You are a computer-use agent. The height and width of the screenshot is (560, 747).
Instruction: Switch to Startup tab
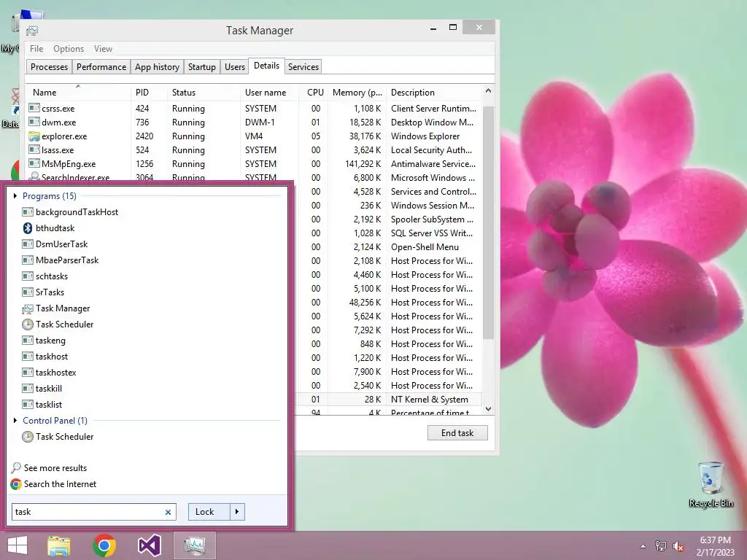click(x=202, y=66)
